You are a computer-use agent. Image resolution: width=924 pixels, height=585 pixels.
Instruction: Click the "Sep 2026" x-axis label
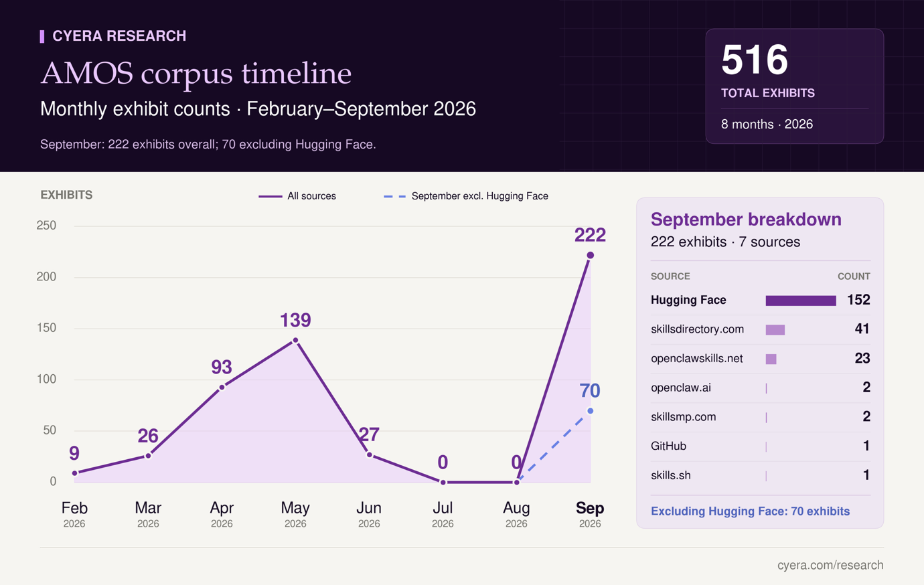tap(590, 514)
